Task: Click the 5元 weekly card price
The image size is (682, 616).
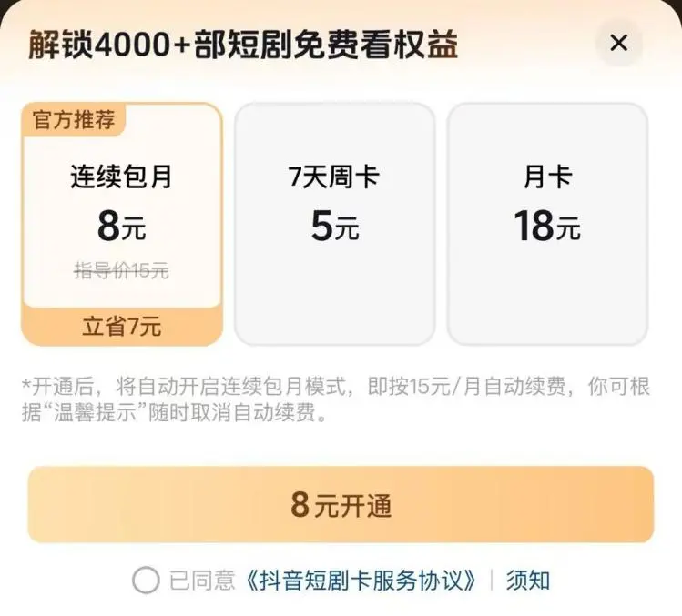Action: [x=334, y=226]
